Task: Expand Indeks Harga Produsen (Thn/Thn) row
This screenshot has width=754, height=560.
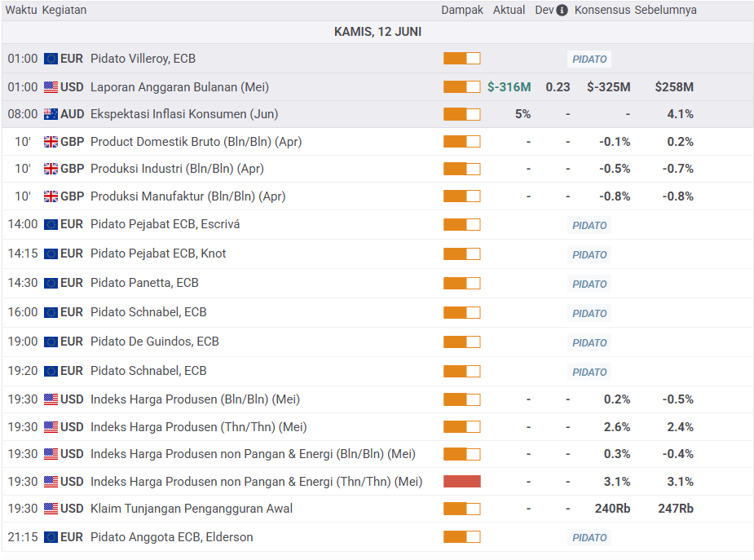Action: point(200,427)
